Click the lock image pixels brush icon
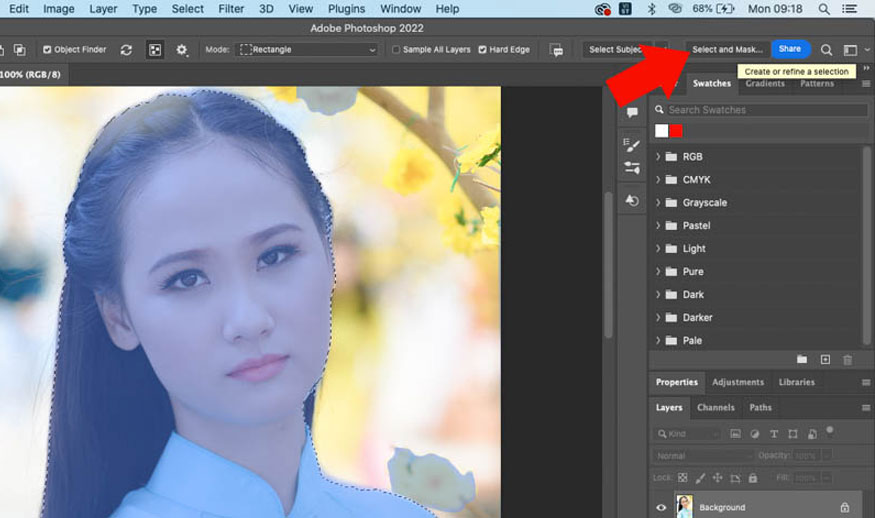This screenshot has height=518, width=875. click(700, 477)
